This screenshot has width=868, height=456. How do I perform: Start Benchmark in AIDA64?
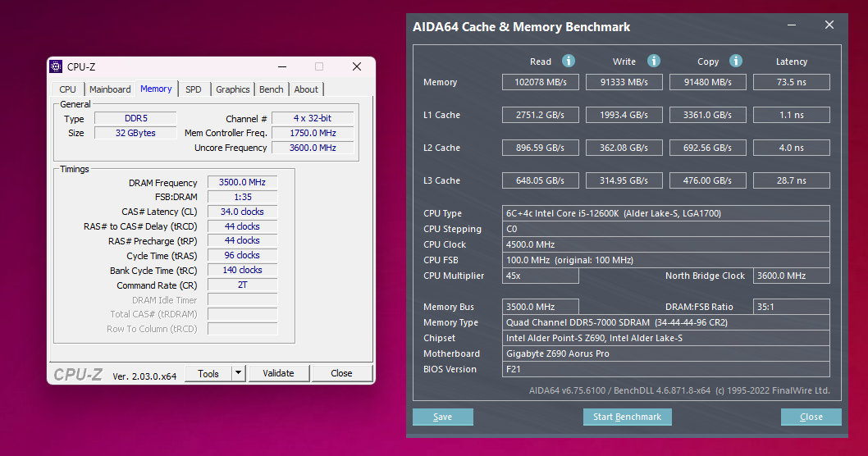[x=627, y=417]
